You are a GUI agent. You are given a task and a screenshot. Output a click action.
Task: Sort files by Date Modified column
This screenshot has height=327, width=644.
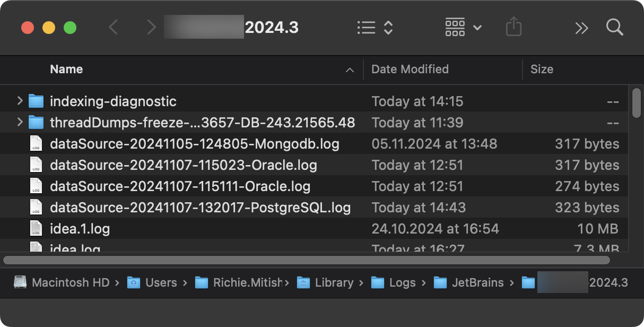[x=410, y=69]
